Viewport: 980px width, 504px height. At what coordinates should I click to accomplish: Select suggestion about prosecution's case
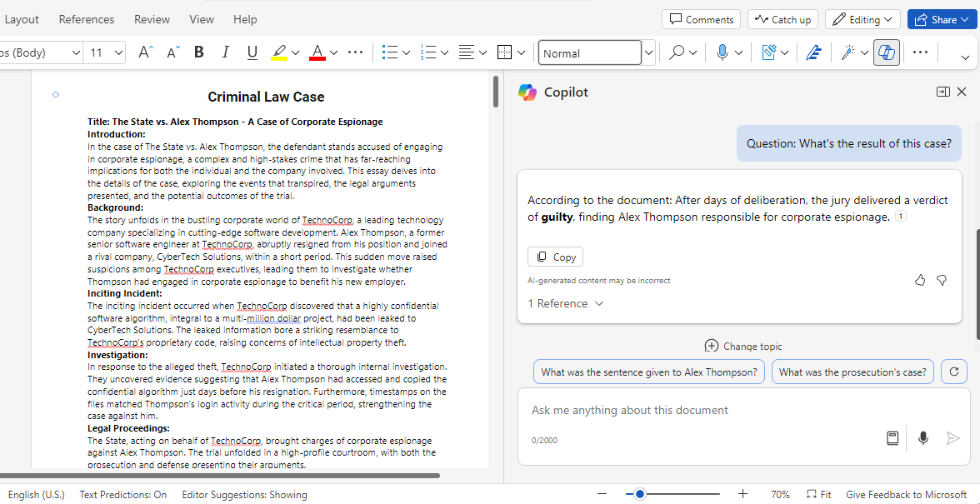853,372
